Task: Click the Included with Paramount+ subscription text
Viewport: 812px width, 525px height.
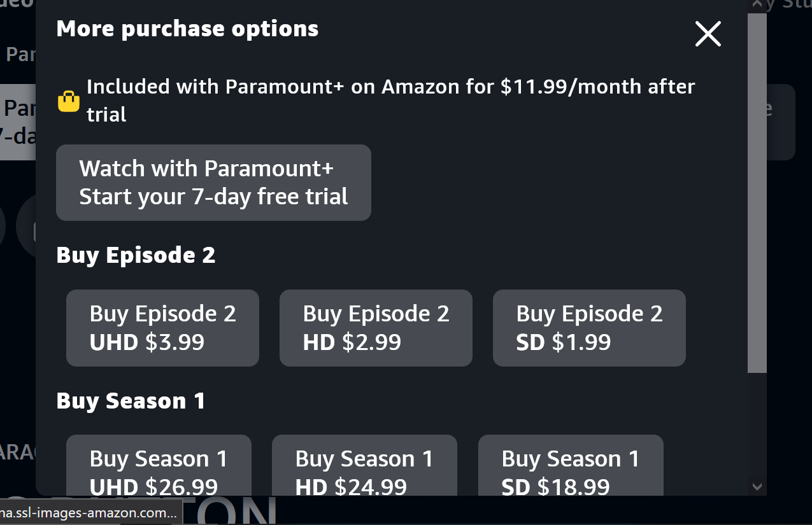Action: 390,100
